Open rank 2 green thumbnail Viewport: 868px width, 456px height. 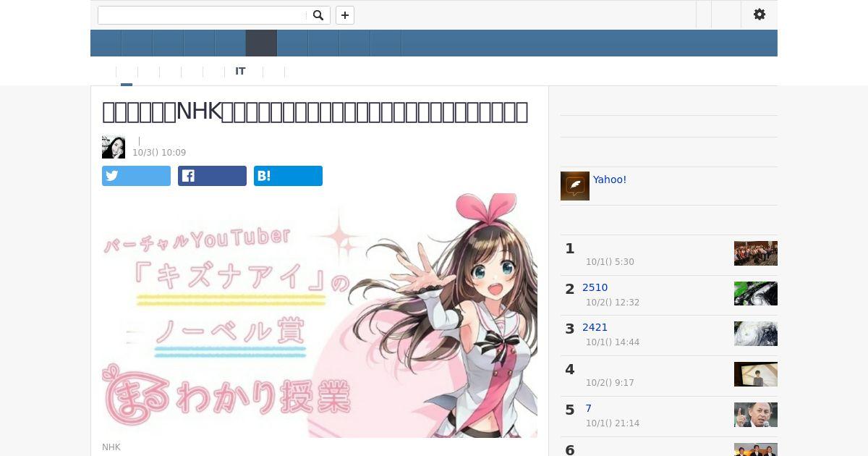point(756,293)
